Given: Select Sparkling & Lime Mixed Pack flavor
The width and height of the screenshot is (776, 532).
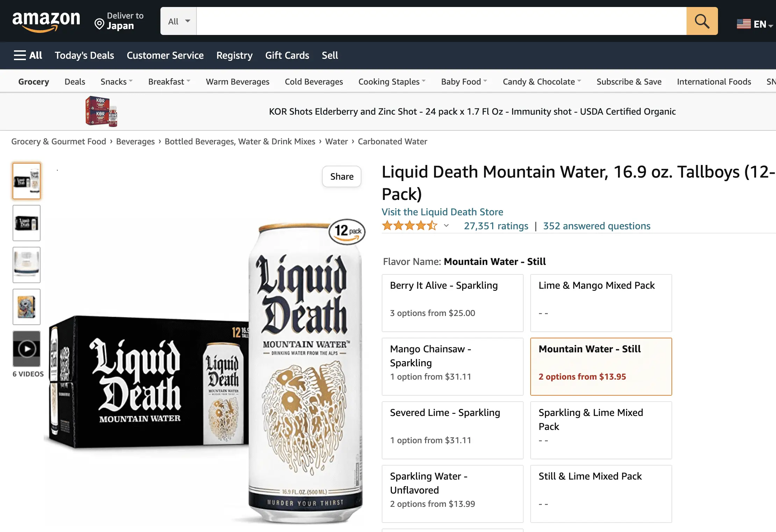Looking at the screenshot, I should (x=601, y=430).
